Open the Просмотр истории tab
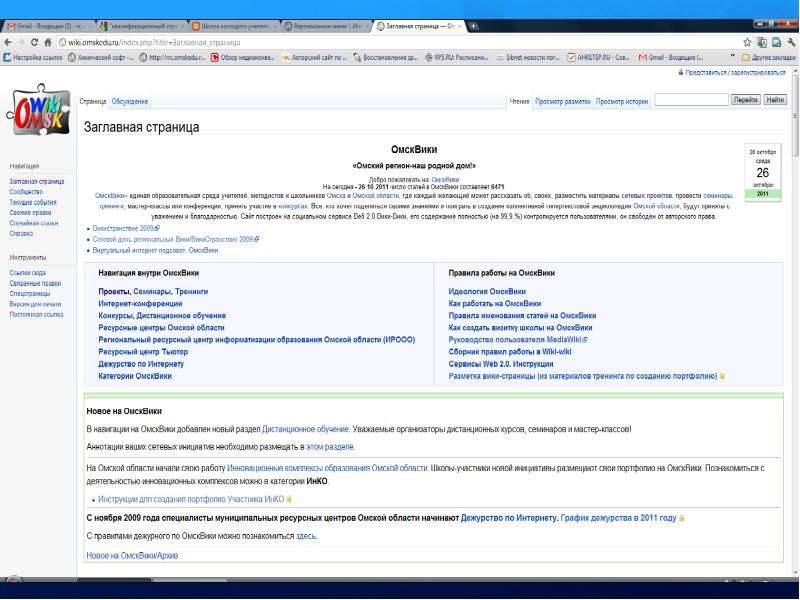The width and height of the screenshot is (800, 600). 622,102
